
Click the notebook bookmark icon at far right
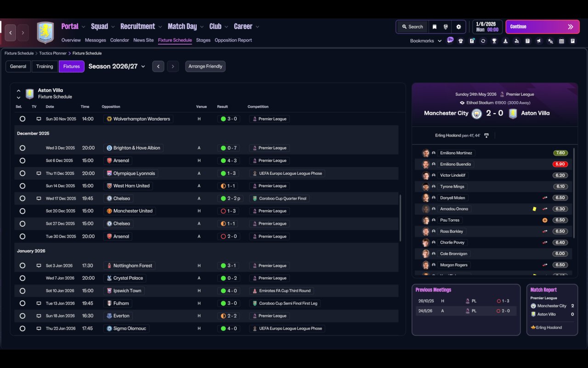tap(572, 41)
